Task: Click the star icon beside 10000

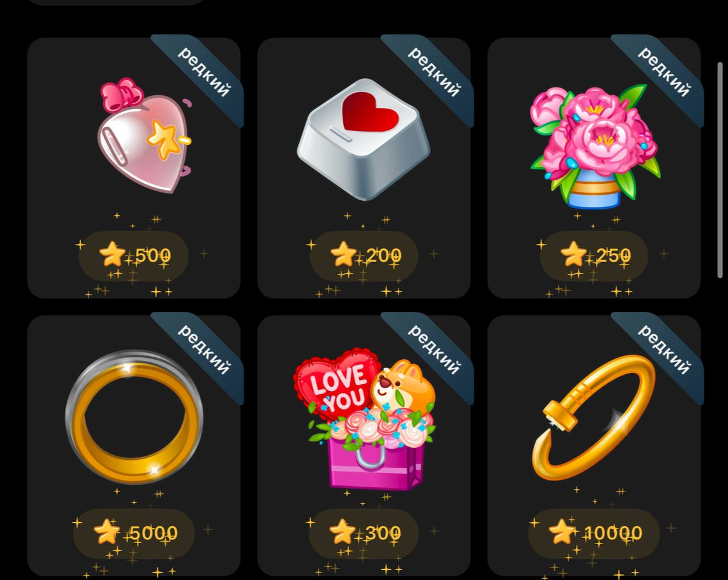Action: pos(562,532)
